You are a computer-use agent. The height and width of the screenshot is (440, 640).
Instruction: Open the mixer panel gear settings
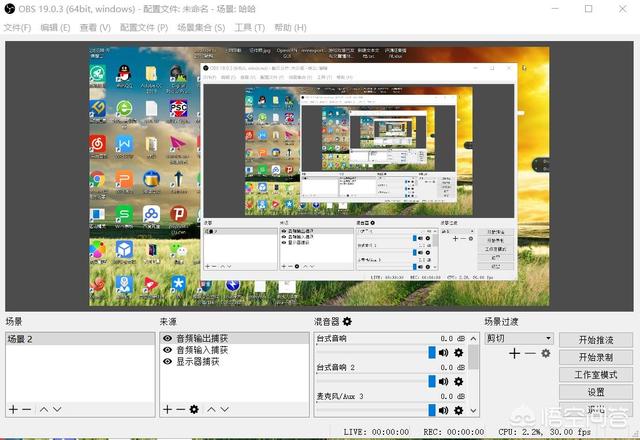pos(347,322)
